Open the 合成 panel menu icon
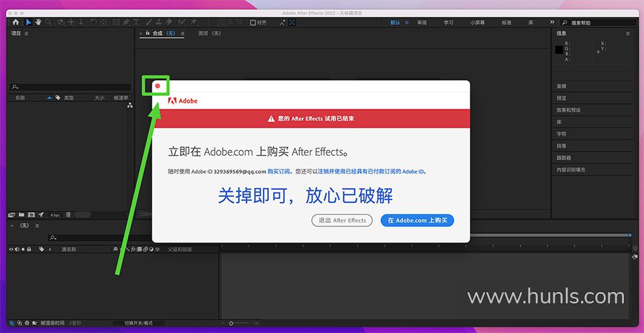Screen dimensions: 644x333 tap(182, 34)
